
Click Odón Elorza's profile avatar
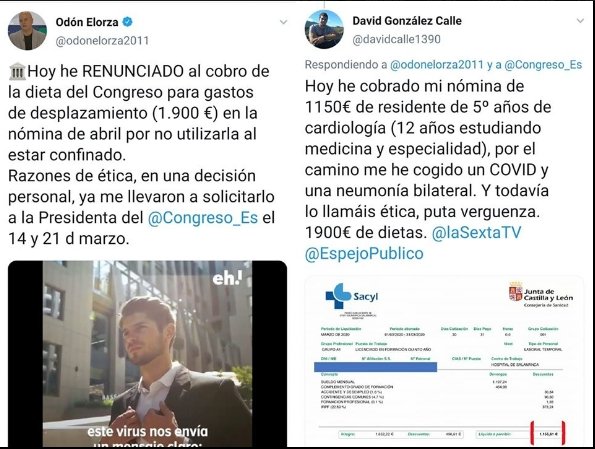(x=27, y=31)
